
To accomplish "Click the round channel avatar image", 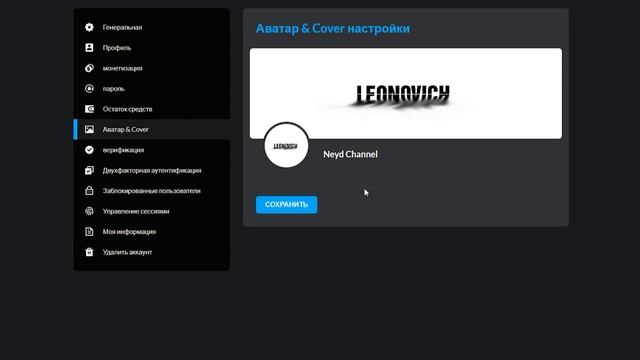I will [x=286, y=145].
